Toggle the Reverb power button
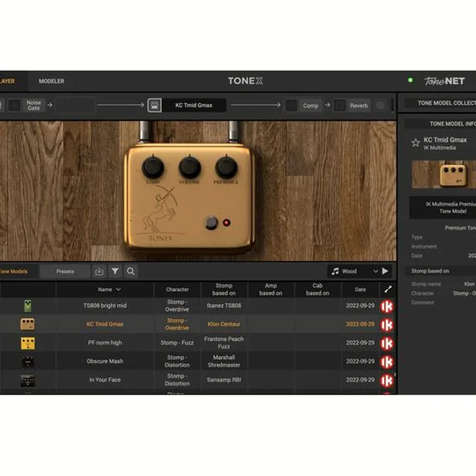This screenshot has height=476, width=476. click(x=340, y=106)
